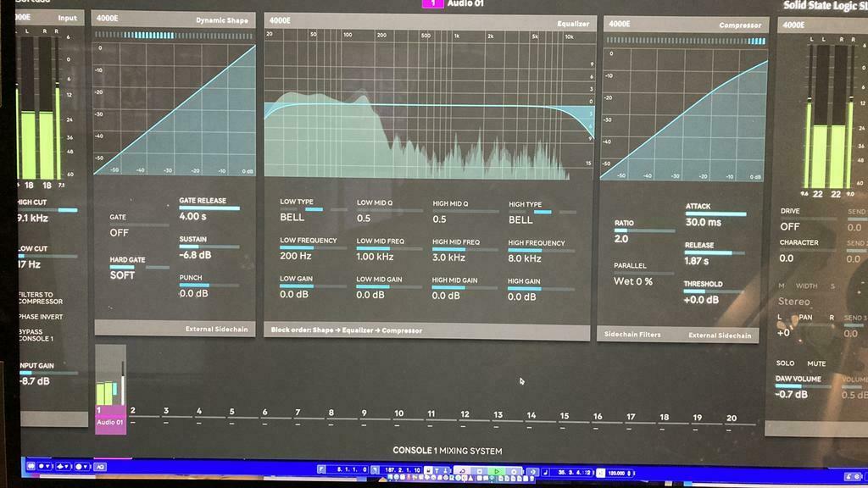Open the 4000E Compressor model selector

tap(619, 24)
